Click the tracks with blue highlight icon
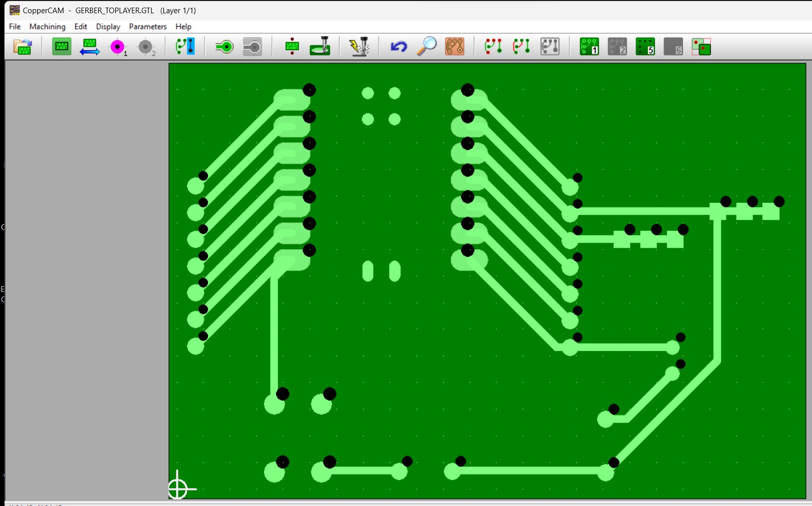Image resolution: width=812 pixels, height=506 pixels. (x=185, y=47)
